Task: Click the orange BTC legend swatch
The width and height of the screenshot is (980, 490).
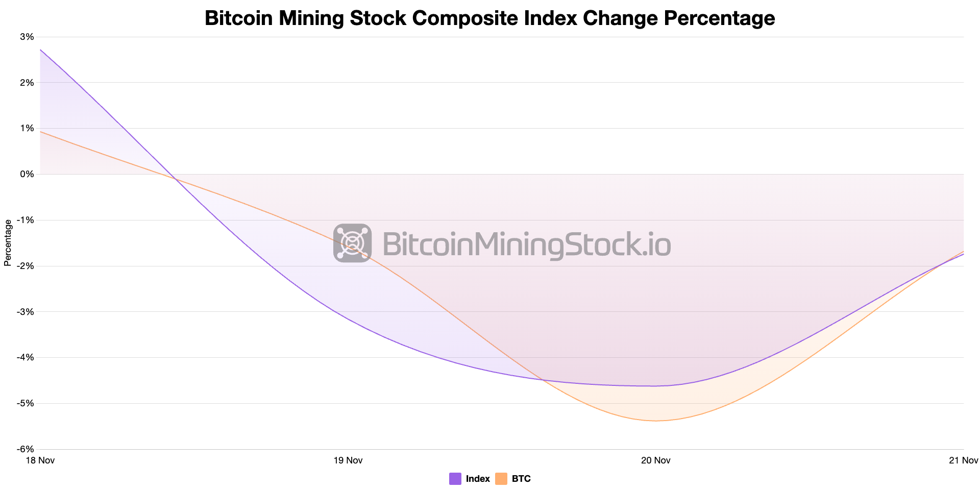Action: pyautogui.click(x=501, y=479)
